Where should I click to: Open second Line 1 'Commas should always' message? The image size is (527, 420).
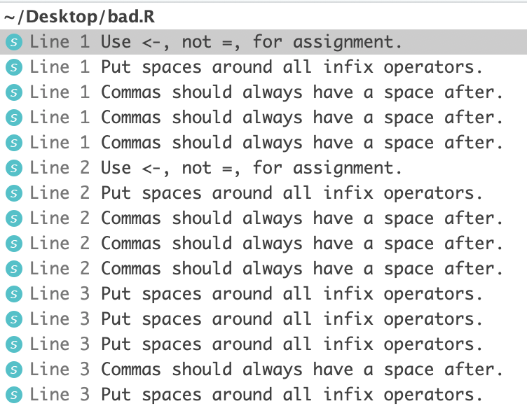266,118
